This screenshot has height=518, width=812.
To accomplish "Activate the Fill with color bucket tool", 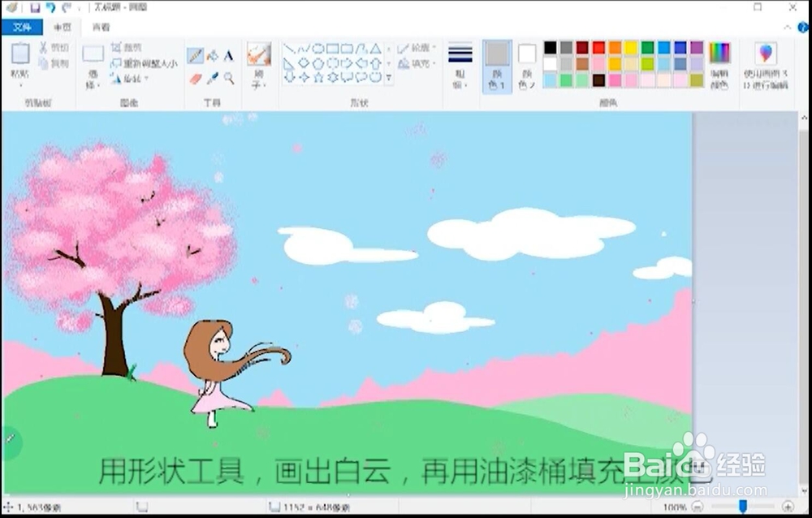I will (214, 55).
